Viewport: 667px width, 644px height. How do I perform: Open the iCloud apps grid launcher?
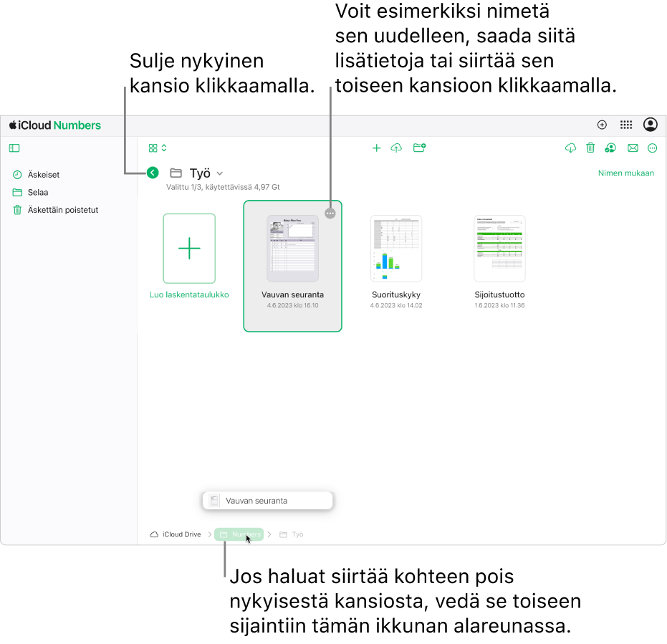click(x=626, y=125)
